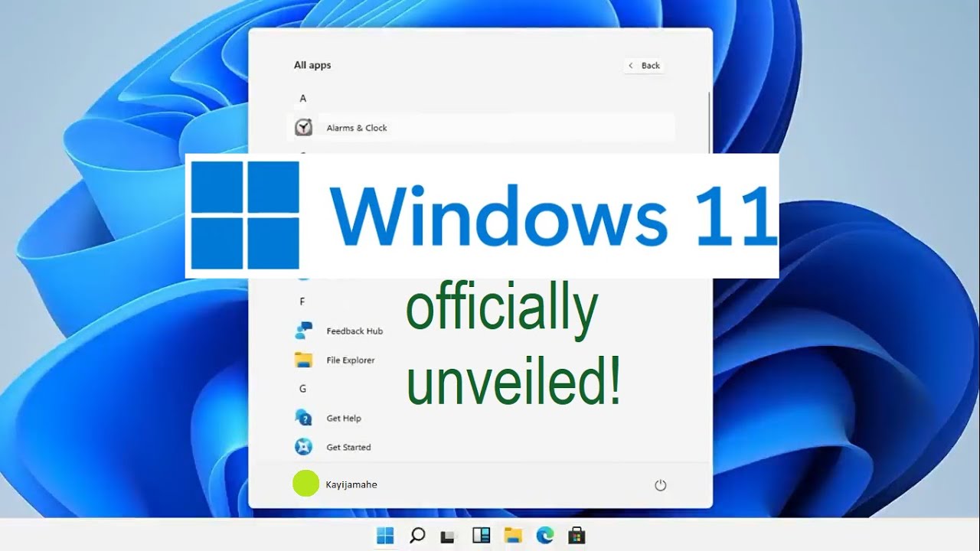Launch File Explorer from the taskbar

point(513,536)
